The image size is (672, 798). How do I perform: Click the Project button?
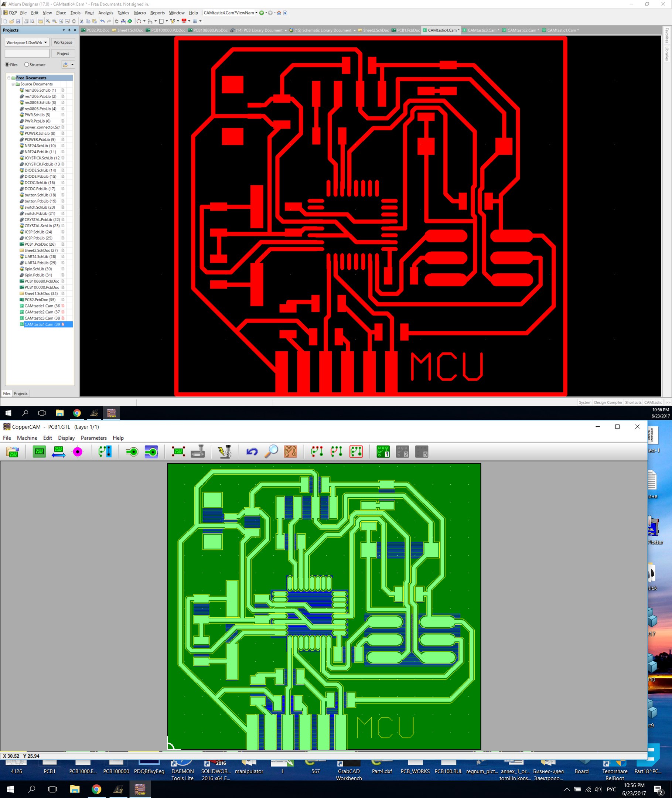pyautogui.click(x=63, y=53)
